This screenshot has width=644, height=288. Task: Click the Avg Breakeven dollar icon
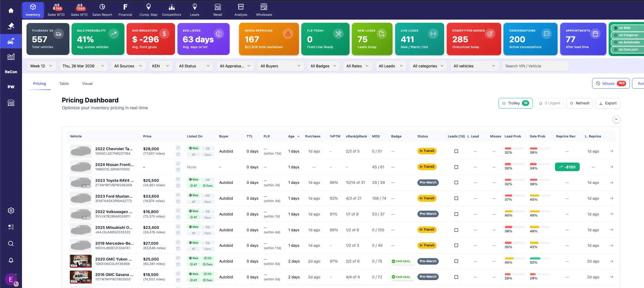pyautogui.click(x=164, y=34)
